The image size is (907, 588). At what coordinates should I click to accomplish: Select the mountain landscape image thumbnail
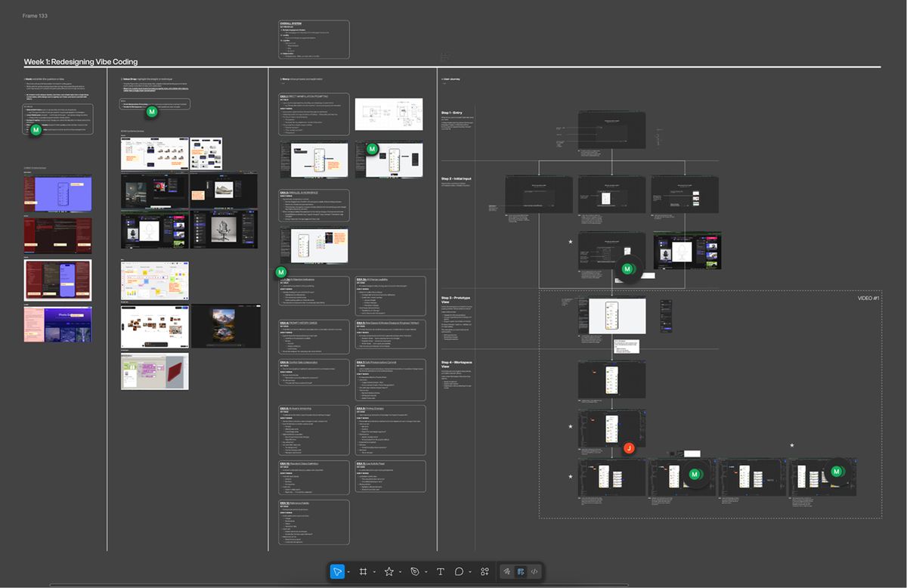coord(226,326)
